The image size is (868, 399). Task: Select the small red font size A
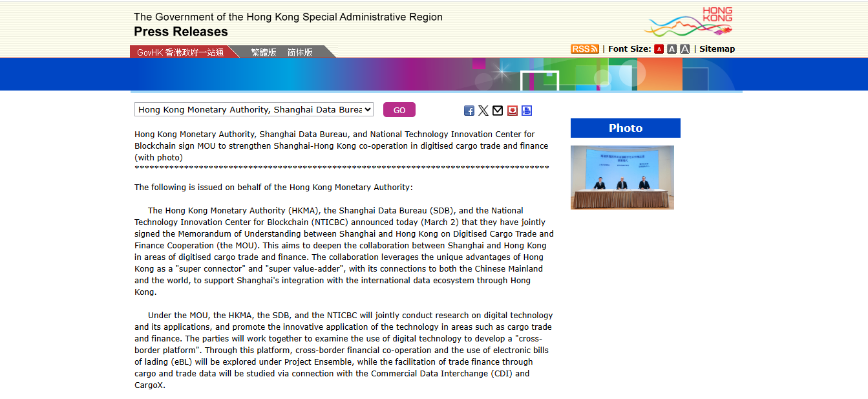point(659,49)
